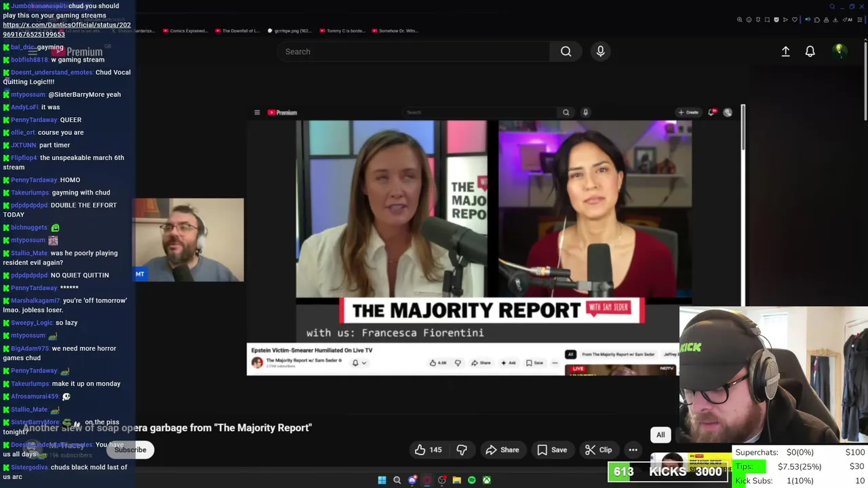Click the Share button below video
The image size is (868, 488).
[x=502, y=450]
